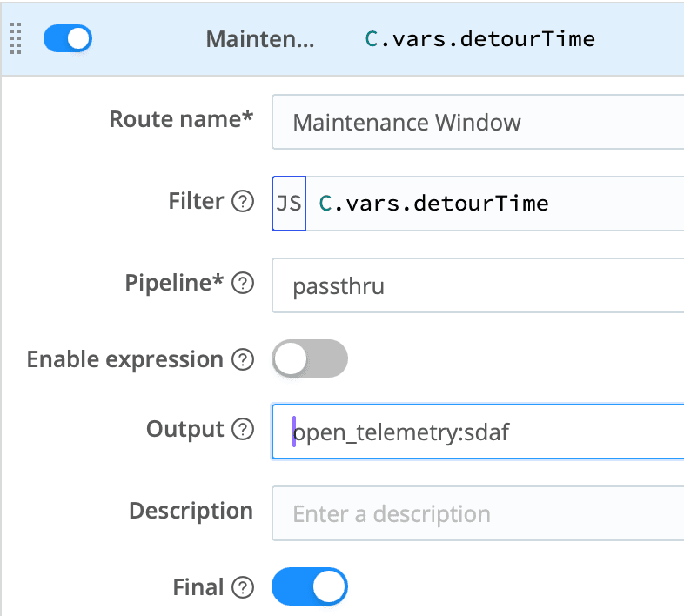Disable the Maintenance Window route header toggle
The height and width of the screenshot is (616, 684).
click(x=67, y=39)
